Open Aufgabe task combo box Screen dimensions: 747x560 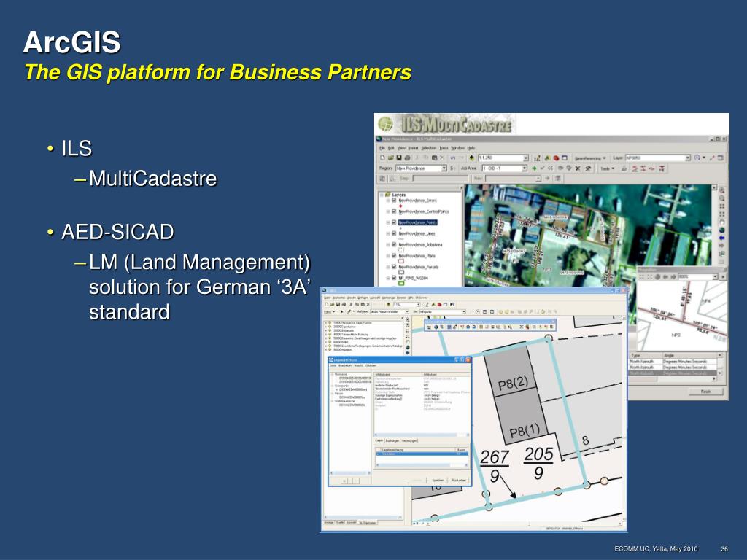[389, 312]
